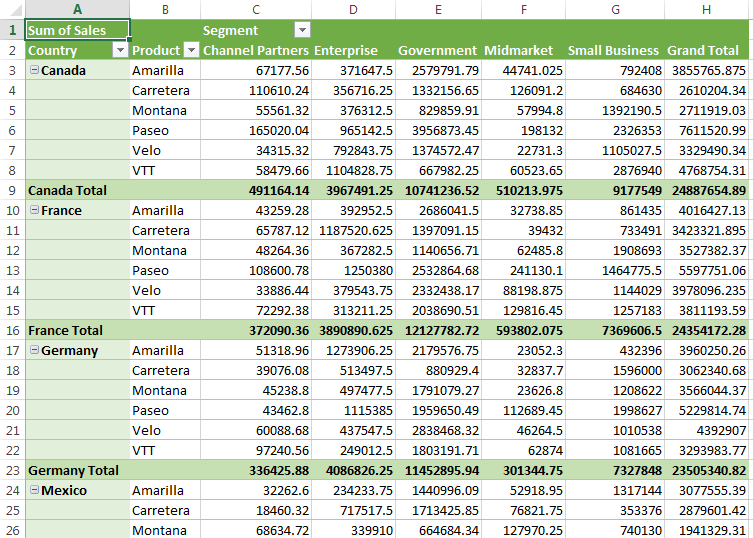Select column C header
Image resolution: width=753 pixels, height=538 pixels.
(256, 10)
